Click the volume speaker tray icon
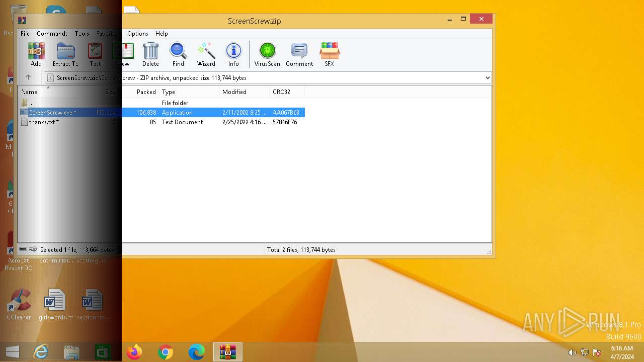 [572, 352]
